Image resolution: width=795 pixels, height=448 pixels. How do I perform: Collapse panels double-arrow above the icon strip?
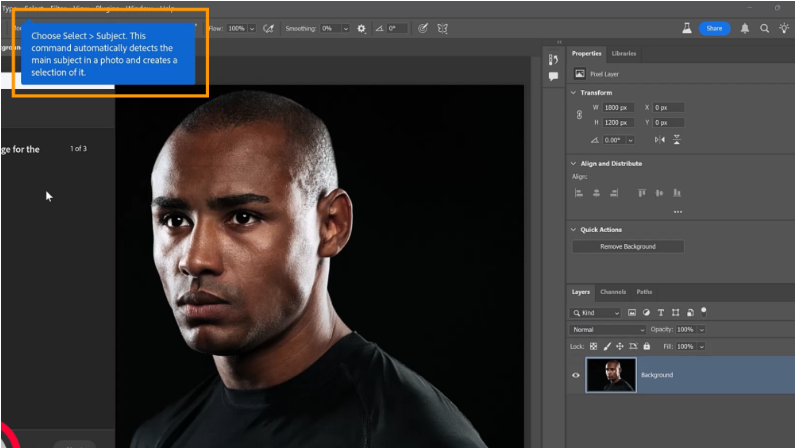click(559, 42)
